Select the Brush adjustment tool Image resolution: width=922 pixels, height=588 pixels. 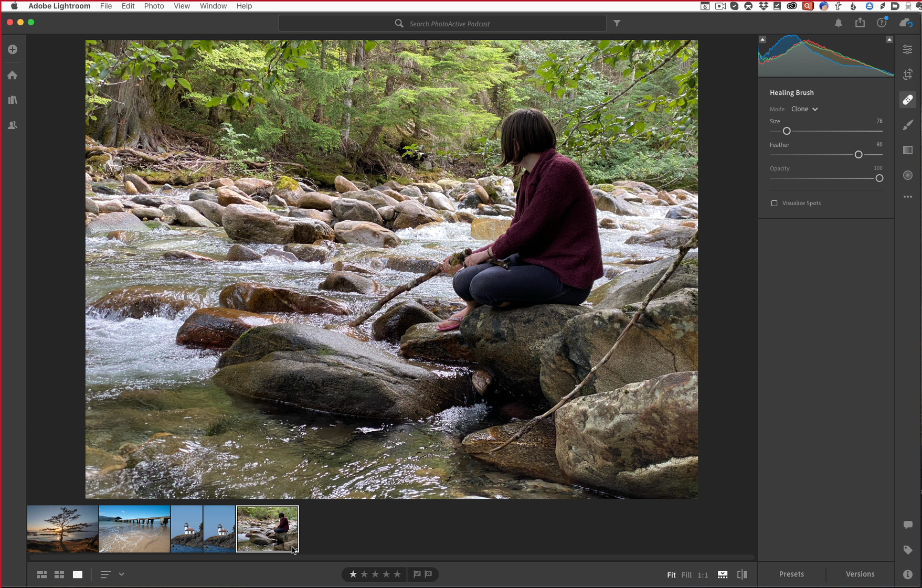908,125
